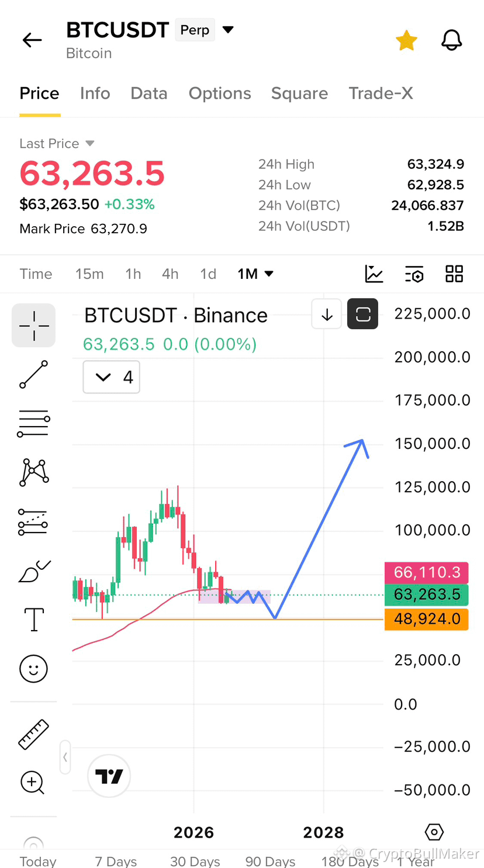Click the 63,263.5 green price label
This screenshot has width=484, height=868.
pos(427,594)
